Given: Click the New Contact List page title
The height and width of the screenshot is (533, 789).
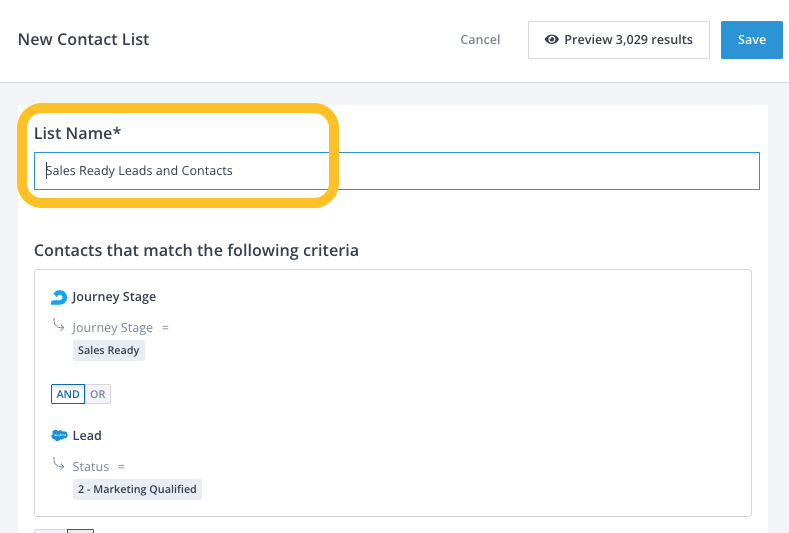Looking at the screenshot, I should (83, 40).
